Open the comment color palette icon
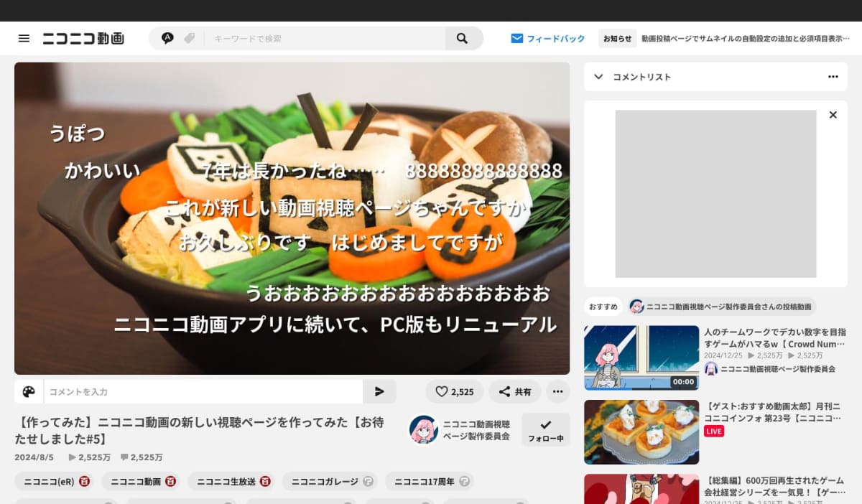 point(29,392)
